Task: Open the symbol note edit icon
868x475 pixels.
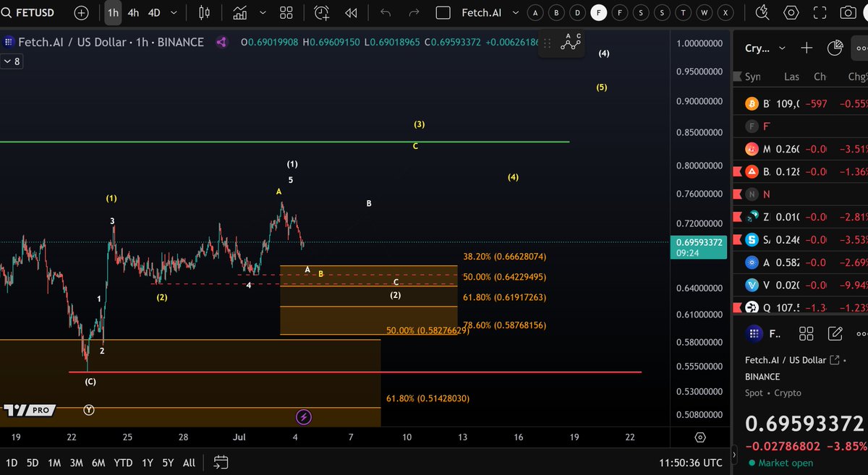Action: point(835,333)
